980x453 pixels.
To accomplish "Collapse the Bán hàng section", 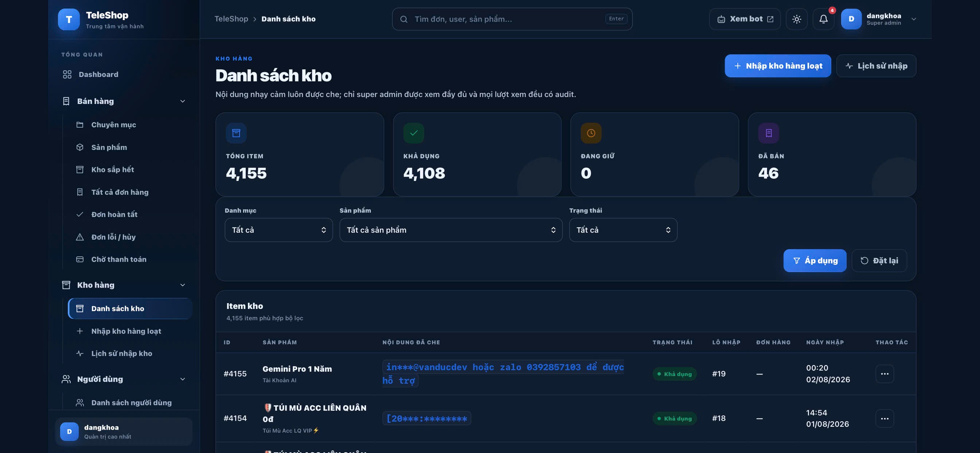I will pyautogui.click(x=124, y=101).
